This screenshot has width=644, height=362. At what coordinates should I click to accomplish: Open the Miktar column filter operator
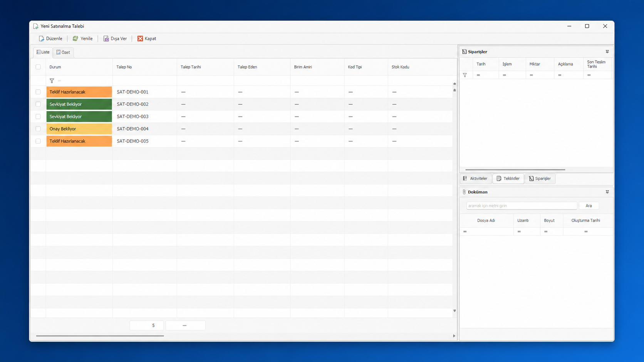(532, 75)
